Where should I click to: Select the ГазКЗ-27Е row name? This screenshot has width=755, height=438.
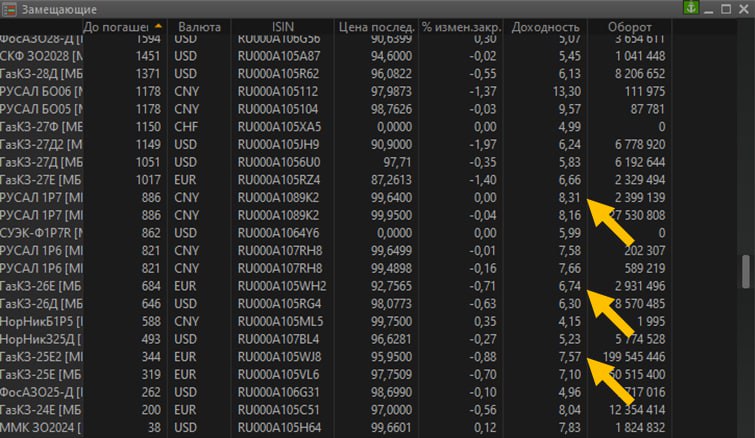41,180
